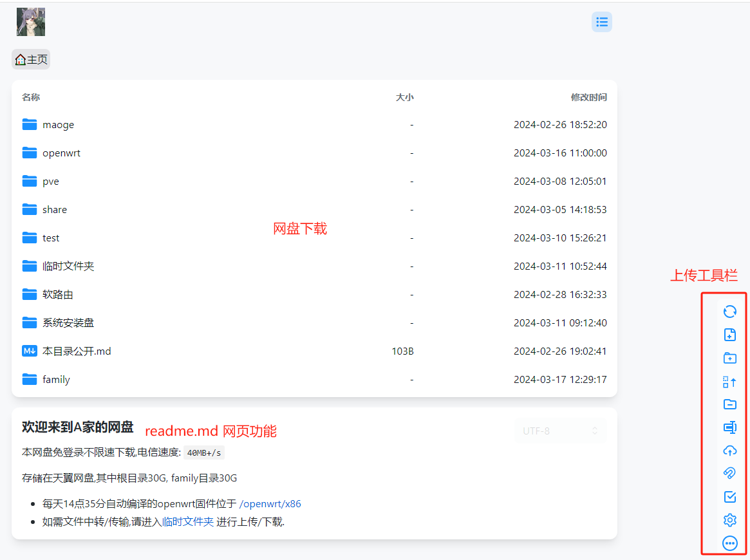Click the user avatar thumbnail
This screenshot has width=750, height=560.
30,21
